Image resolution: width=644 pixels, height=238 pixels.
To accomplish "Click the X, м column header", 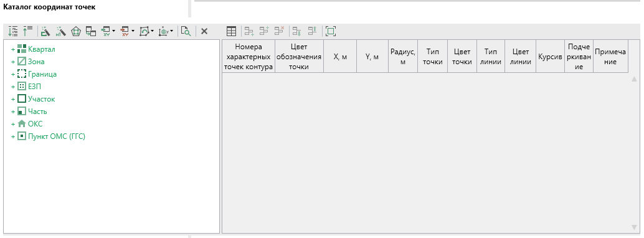I will [x=340, y=57].
